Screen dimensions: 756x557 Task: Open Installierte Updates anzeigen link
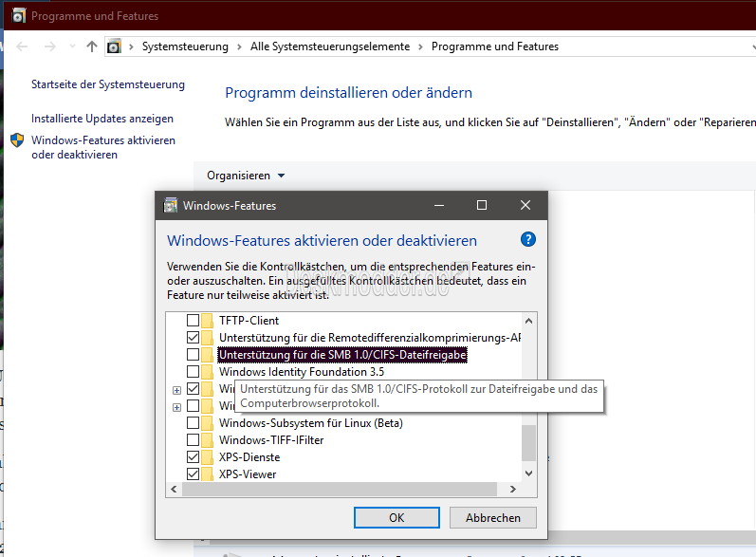coord(102,119)
